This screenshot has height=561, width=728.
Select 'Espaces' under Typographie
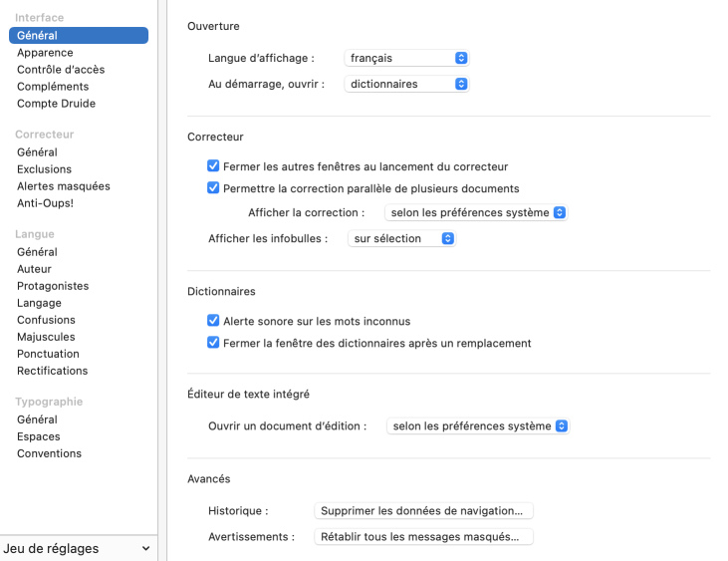[x=39, y=436]
